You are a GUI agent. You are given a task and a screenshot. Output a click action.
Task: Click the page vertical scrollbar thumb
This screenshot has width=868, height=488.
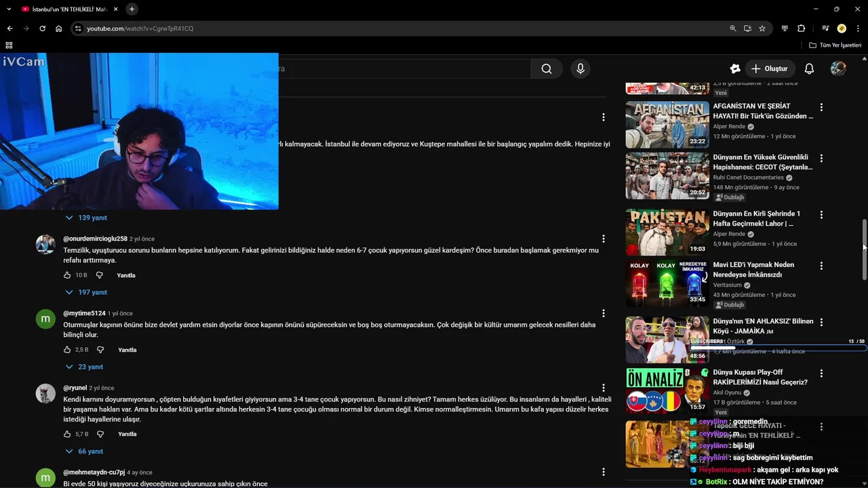coord(864,249)
